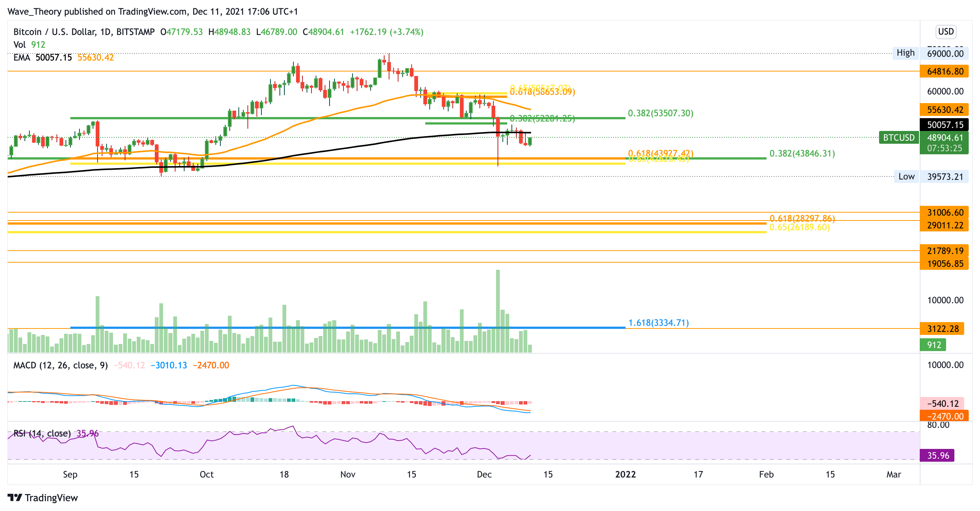The width and height of the screenshot is (980, 511).
Task: Click the EMA indicator legend label
Action: [21, 58]
